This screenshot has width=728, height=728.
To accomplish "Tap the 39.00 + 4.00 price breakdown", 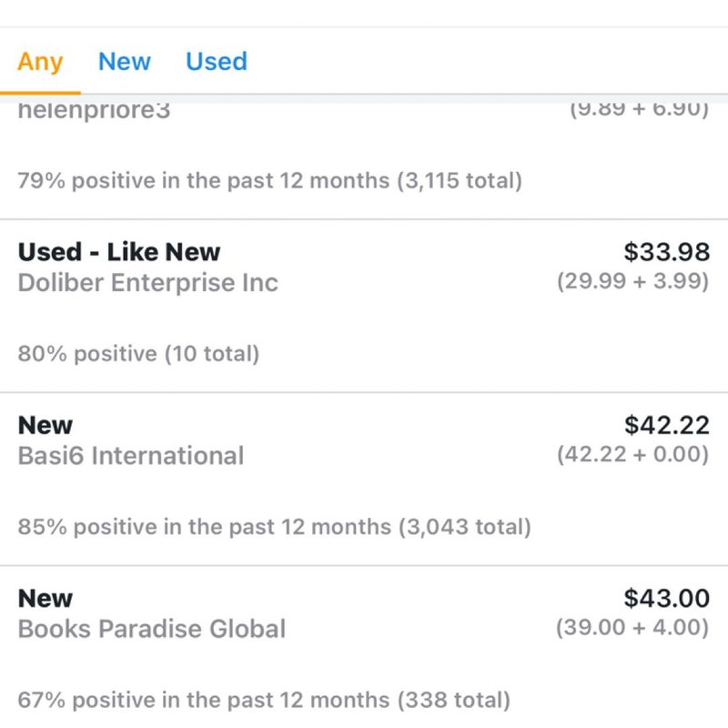I will tap(632, 627).
